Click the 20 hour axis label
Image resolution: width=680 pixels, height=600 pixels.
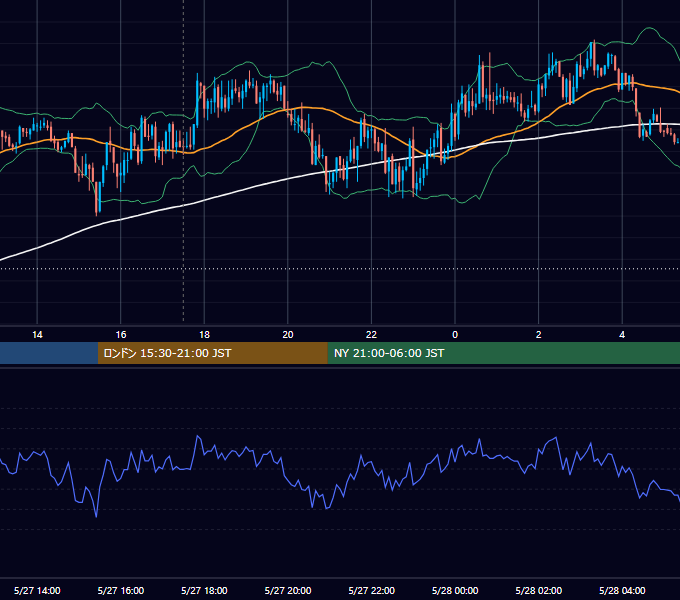pos(288,335)
